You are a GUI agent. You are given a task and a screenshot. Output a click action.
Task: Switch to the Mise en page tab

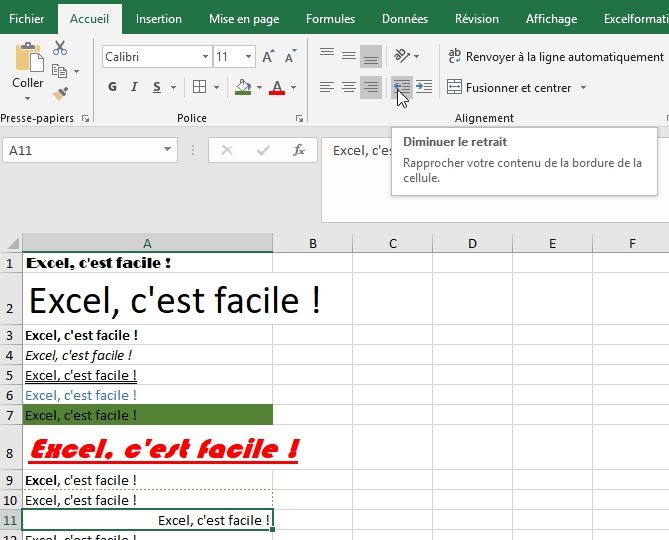click(244, 19)
